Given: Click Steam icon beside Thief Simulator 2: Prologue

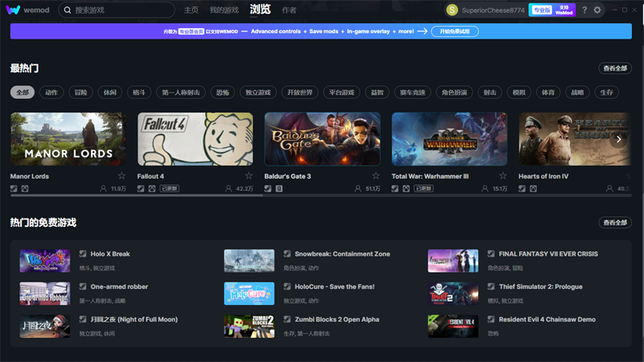Looking at the screenshot, I should click(x=491, y=286).
